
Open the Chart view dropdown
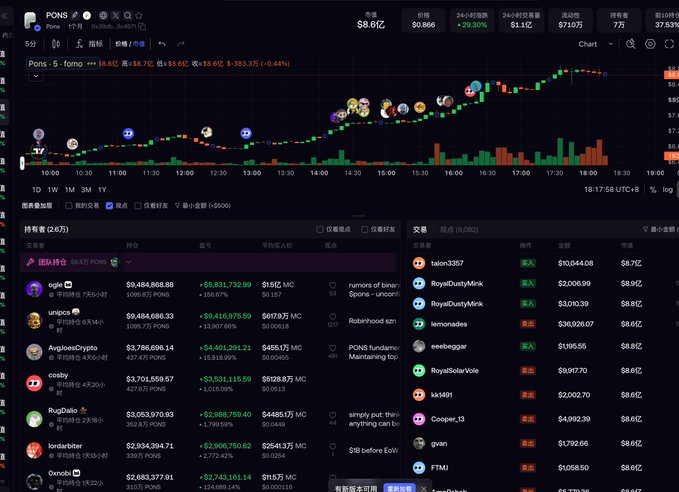pyautogui.click(x=595, y=44)
